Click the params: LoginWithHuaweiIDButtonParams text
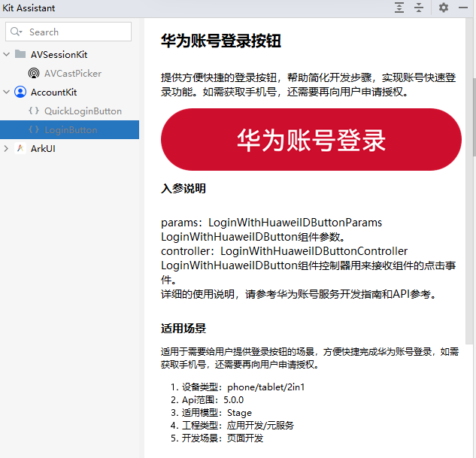This screenshot has width=476, height=458. point(271,223)
